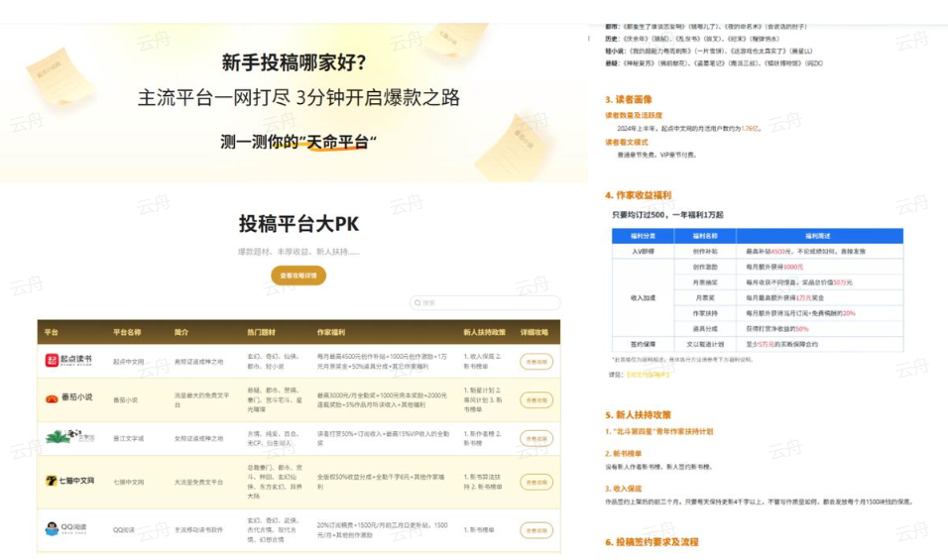Click the 男频证道成神之地 description cell

(x=199, y=362)
